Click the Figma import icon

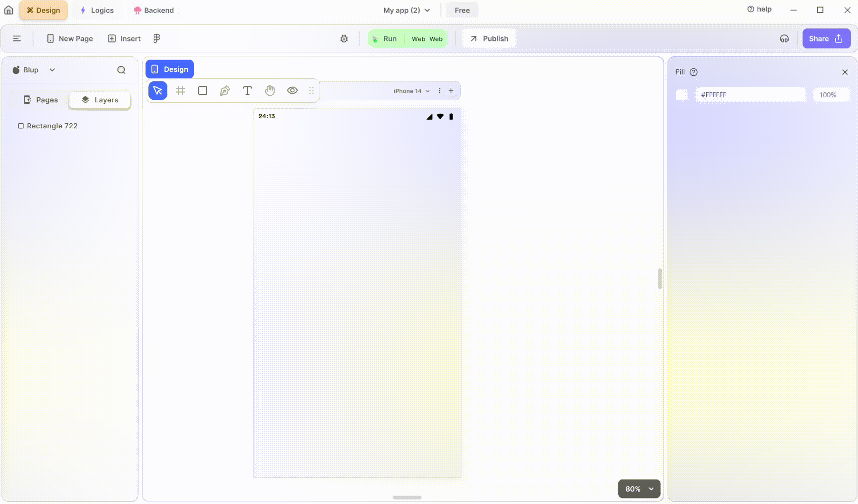[157, 38]
